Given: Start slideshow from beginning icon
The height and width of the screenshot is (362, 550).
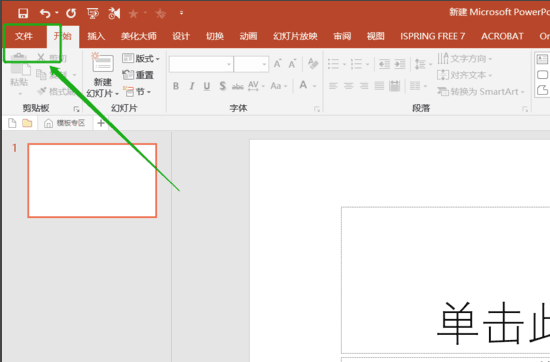Looking at the screenshot, I should (93, 13).
